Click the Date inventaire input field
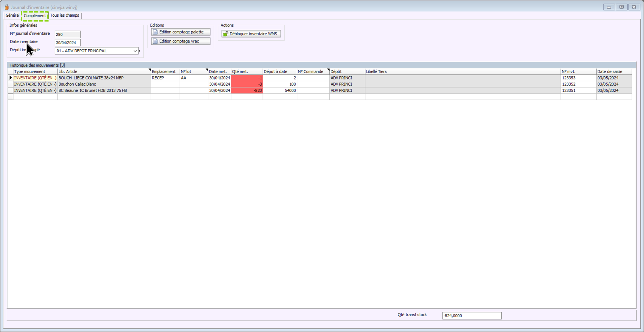The height and width of the screenshot is (332, 644). (x=68, y=43)
